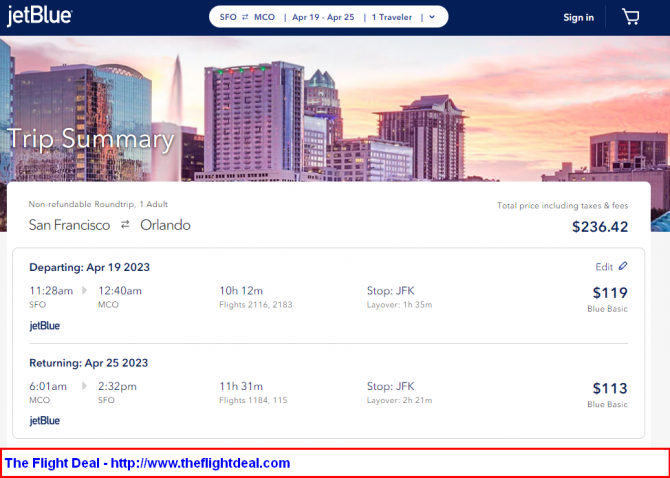Click 1 Traveler in search bar

[392, 17]
